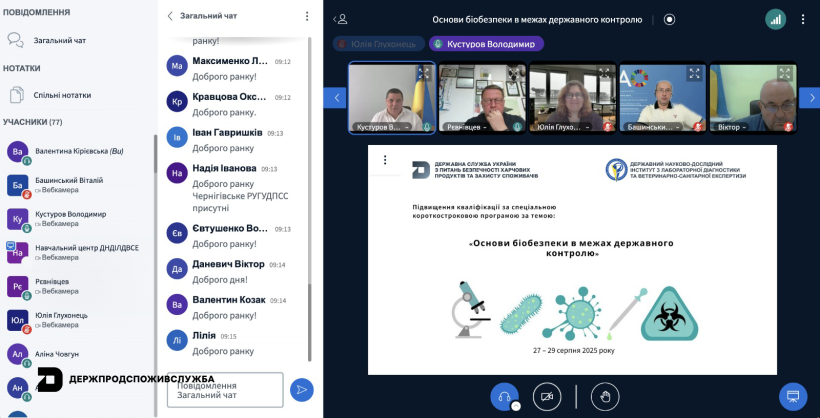820x418 pixels.
Task: Select Ревнівцев webcam thumbnail
Action: tap(482, 98)
